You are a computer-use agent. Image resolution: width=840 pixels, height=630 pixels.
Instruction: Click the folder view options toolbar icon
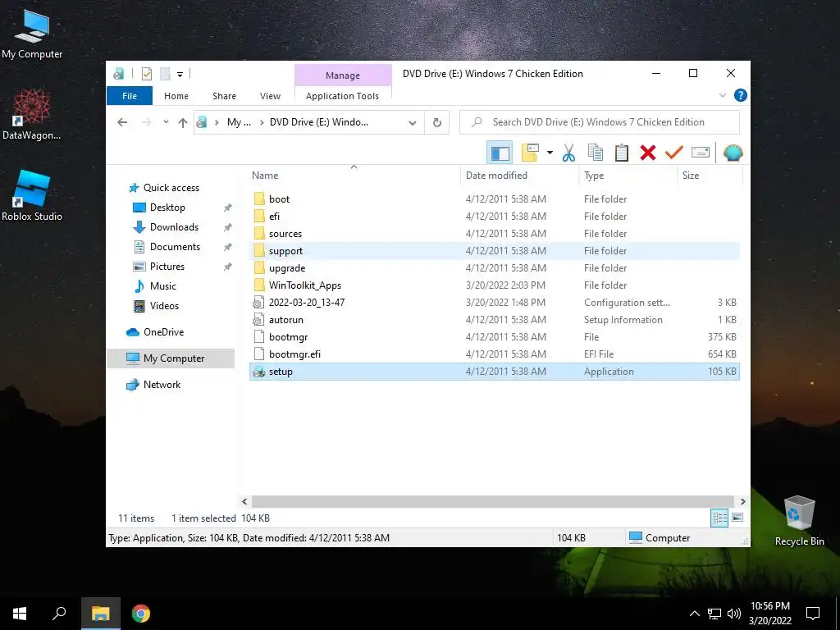pyautogui.click(x=530, y=153)
